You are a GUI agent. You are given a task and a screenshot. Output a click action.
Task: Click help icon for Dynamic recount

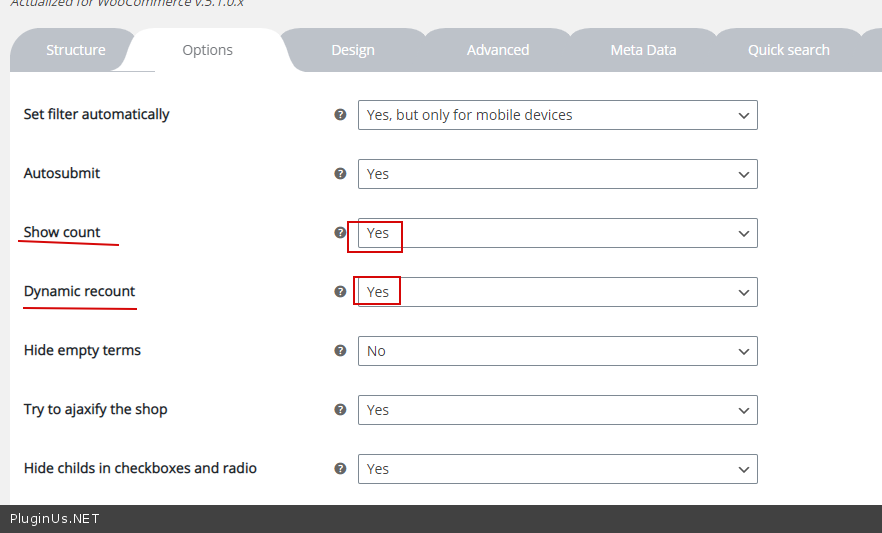340,292
